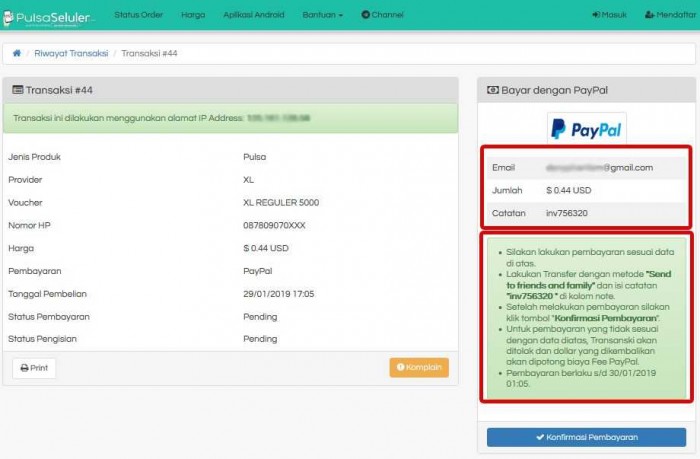Screen dimensions: 700x459
Task: Click Masuk to log in
Action: pos(609,15)
